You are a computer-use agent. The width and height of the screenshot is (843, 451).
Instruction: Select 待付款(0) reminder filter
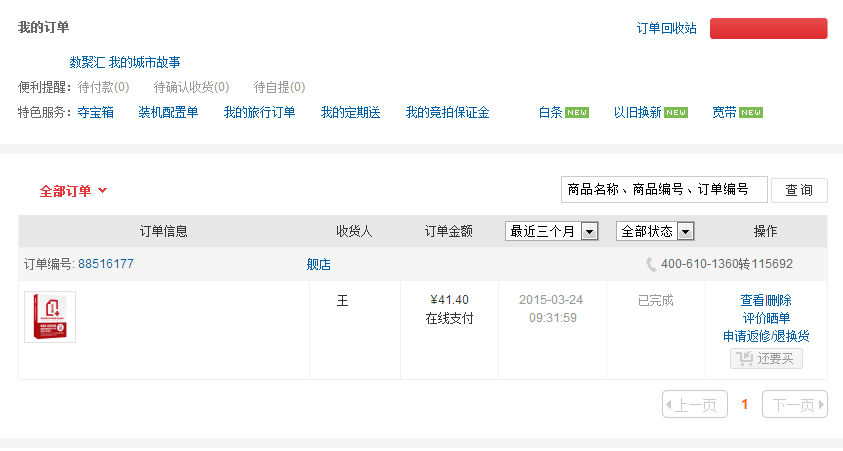tap(103, 87)
